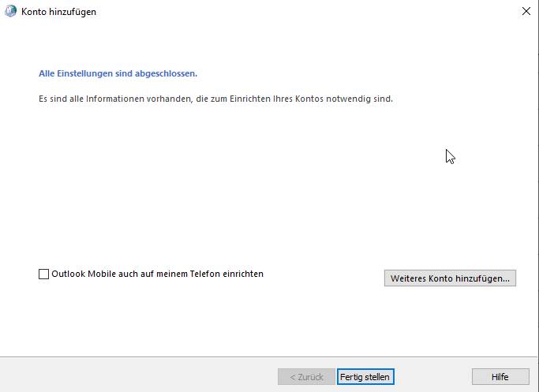Click the 'Konto hinzufügen' window title text
The height and width of the screenshot is (392, 539).
pos(58,12)
